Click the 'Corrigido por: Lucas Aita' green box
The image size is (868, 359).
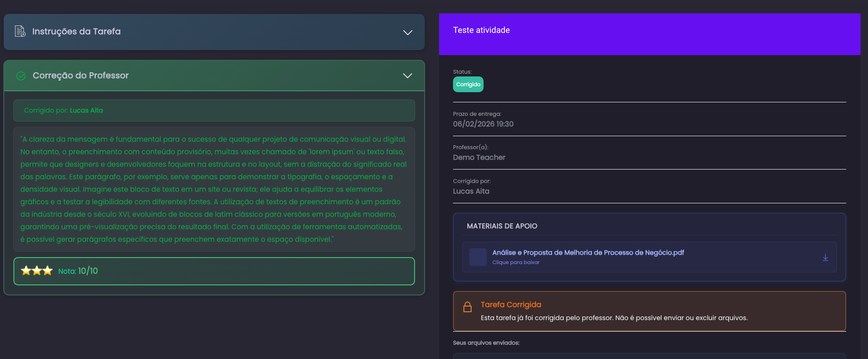pyautogui.click(x=214, y=110)
